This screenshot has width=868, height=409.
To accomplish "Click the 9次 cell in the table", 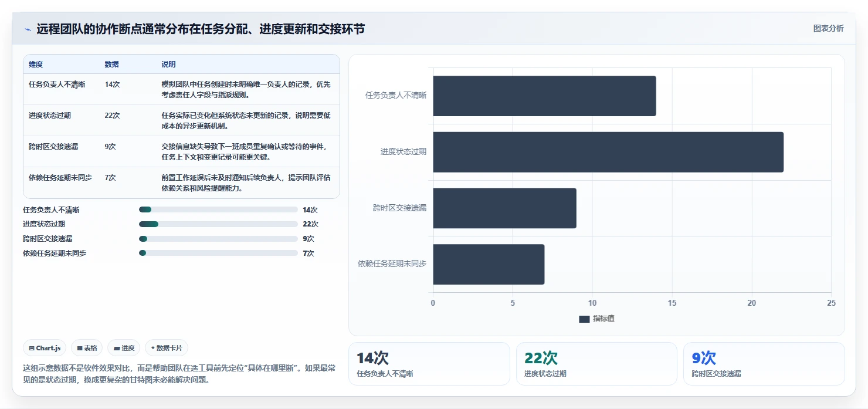I will [x=110, y=147].
